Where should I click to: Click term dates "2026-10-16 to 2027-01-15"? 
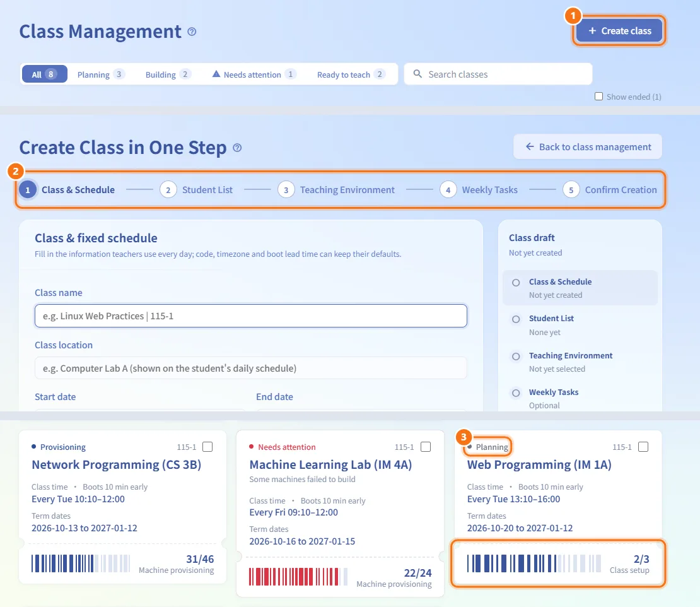302,541
